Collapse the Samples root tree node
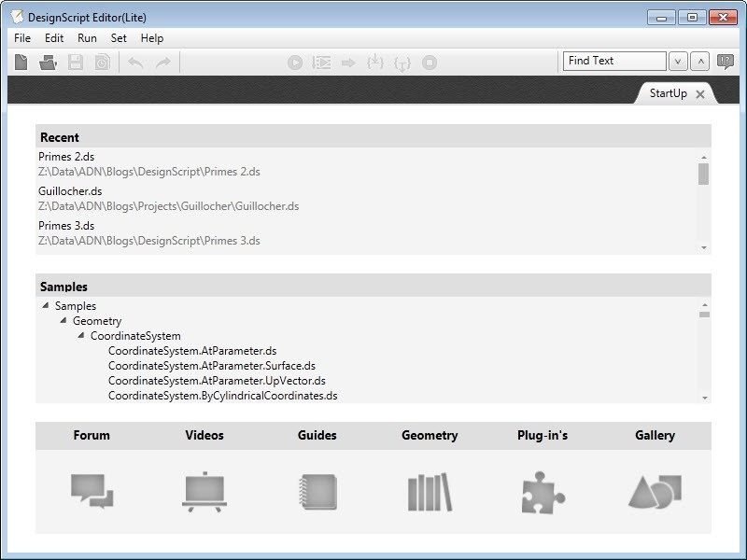Viewport: 747px width, 560px height. pos(46,305)
